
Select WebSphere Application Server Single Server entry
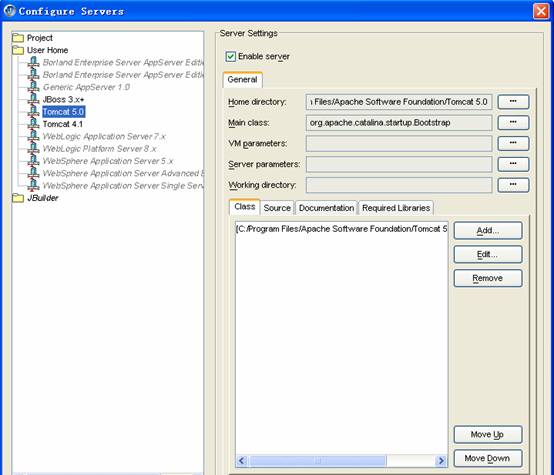pos(123,186)
